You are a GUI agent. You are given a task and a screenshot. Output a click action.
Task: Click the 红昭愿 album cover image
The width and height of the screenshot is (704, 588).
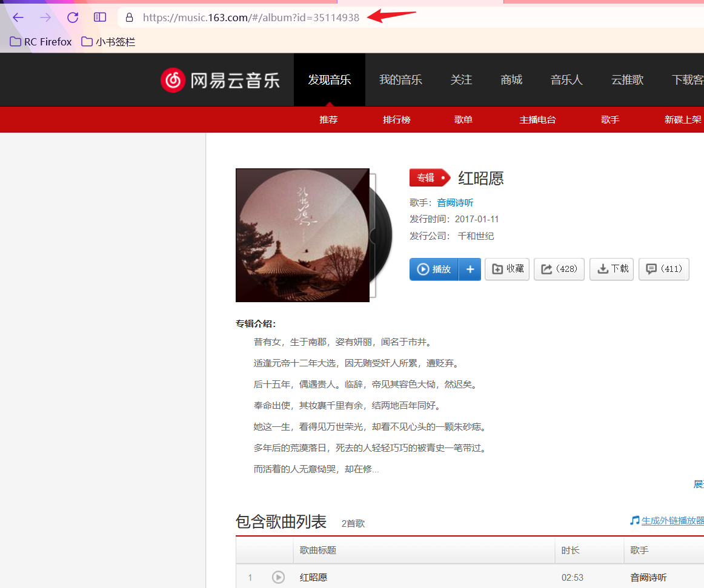tap(302, 235)
